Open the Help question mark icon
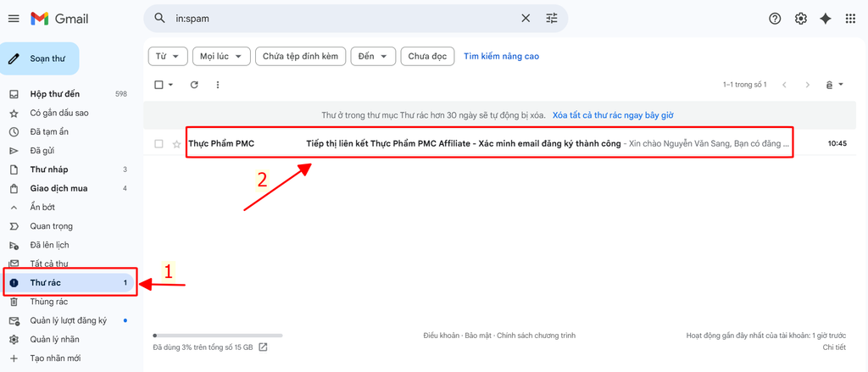This screenshot has height=372, width=868. [774, 19]
